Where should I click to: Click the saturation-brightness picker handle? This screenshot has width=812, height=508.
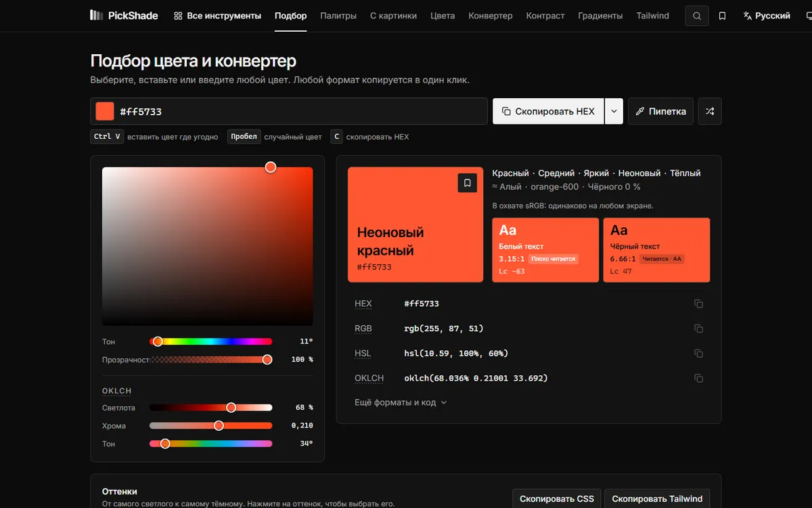271,167
